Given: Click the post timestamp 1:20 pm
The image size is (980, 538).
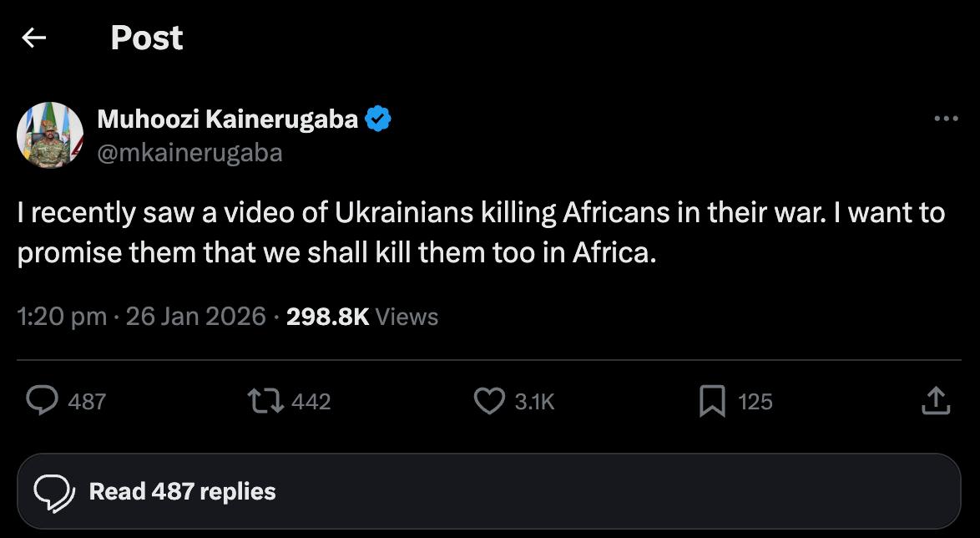Looking at the screenshot, I should tap(62, 317).
